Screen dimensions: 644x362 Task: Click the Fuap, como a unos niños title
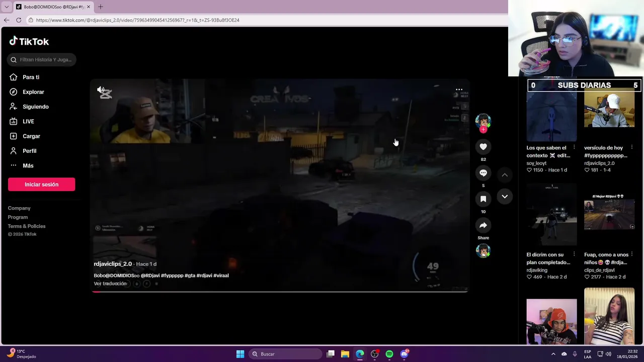coord(606,258)
